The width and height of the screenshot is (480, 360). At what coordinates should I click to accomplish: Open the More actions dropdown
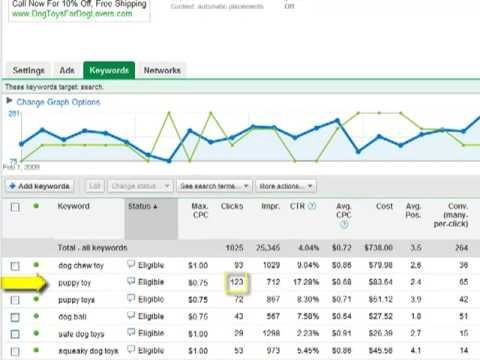286,186
